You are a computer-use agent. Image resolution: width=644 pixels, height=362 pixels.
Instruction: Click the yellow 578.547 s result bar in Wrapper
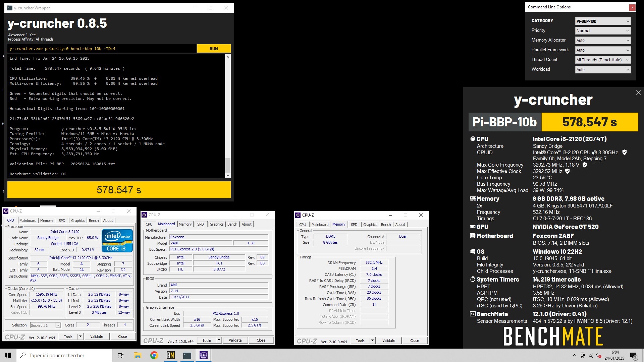119,190
